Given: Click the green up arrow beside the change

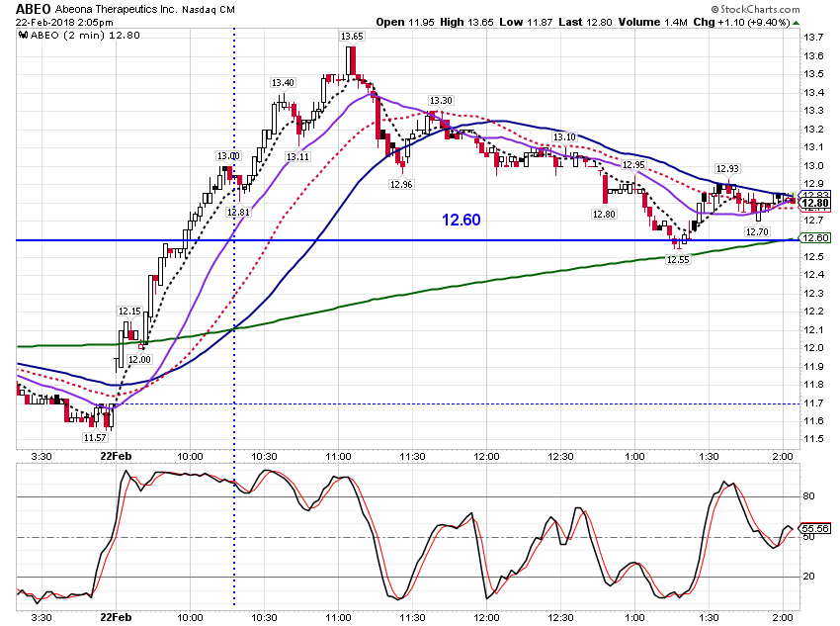Looking at the screenshot, I should (797, 23).
